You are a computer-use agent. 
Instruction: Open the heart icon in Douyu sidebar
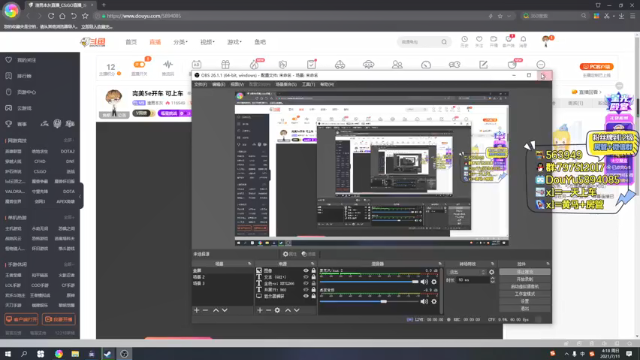9,60
